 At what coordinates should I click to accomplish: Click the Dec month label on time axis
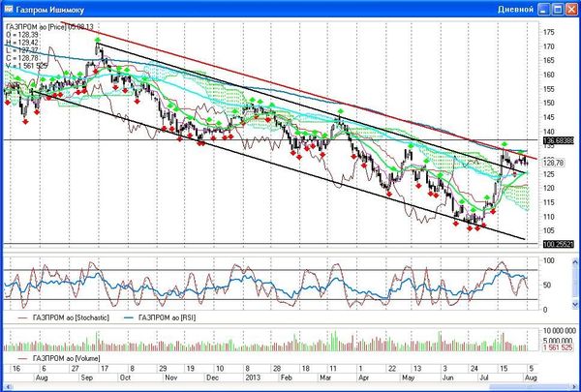point(212,377)
